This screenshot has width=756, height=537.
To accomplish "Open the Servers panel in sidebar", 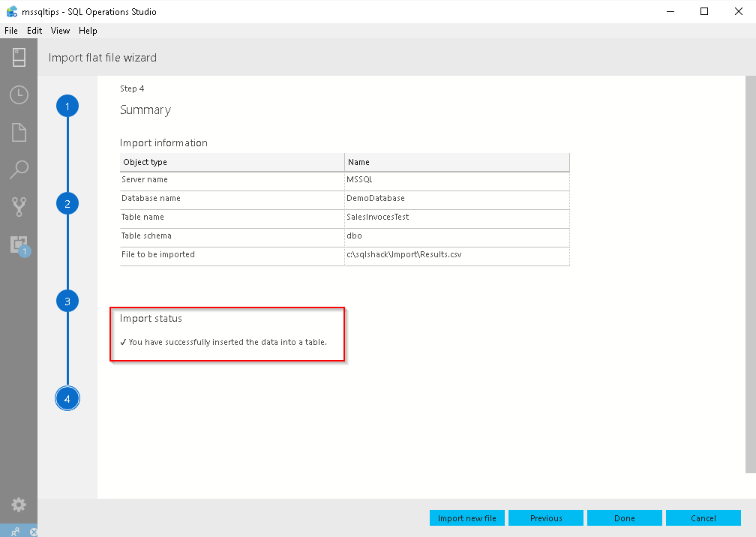I will [x=19, y=58].
